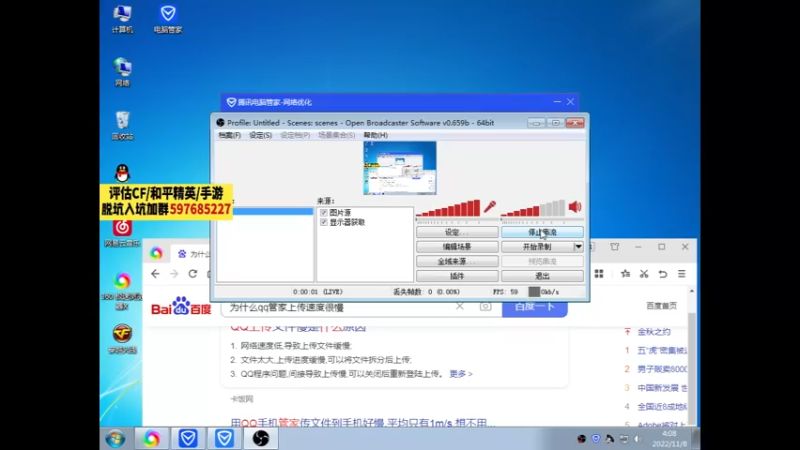This screenshot has height=450, width=800.
Task: Click the microphone volume slider in OBS
Action: click(x=457, y=221)
